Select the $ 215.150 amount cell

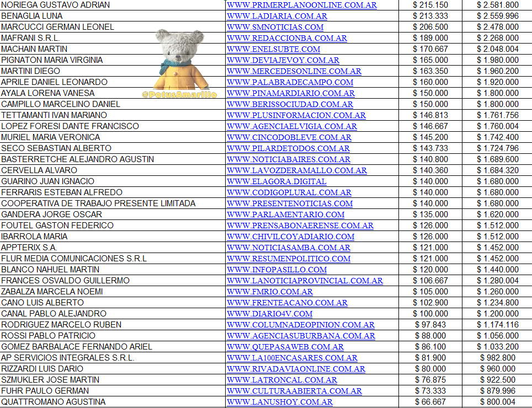(430, 5)
